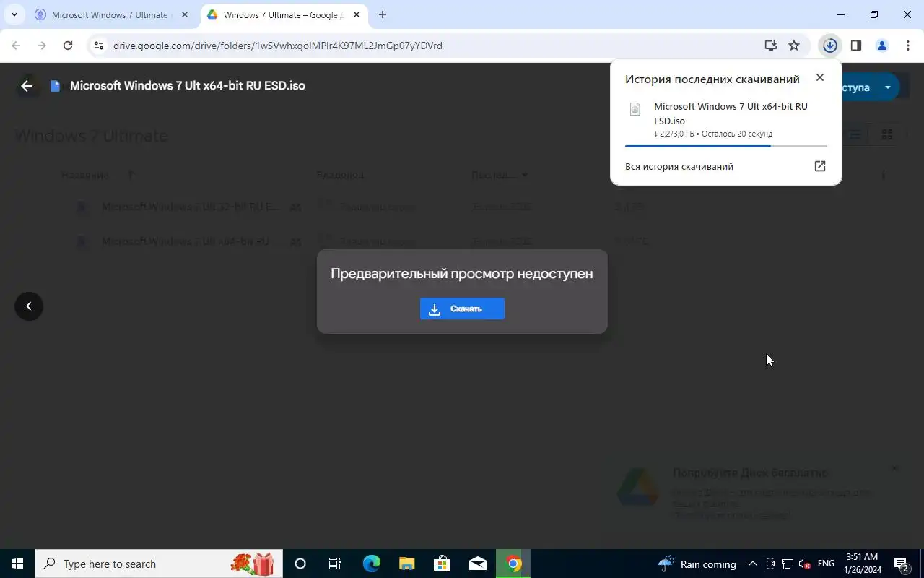
Task: Open Mail app from taskbar
Action: 477,564
